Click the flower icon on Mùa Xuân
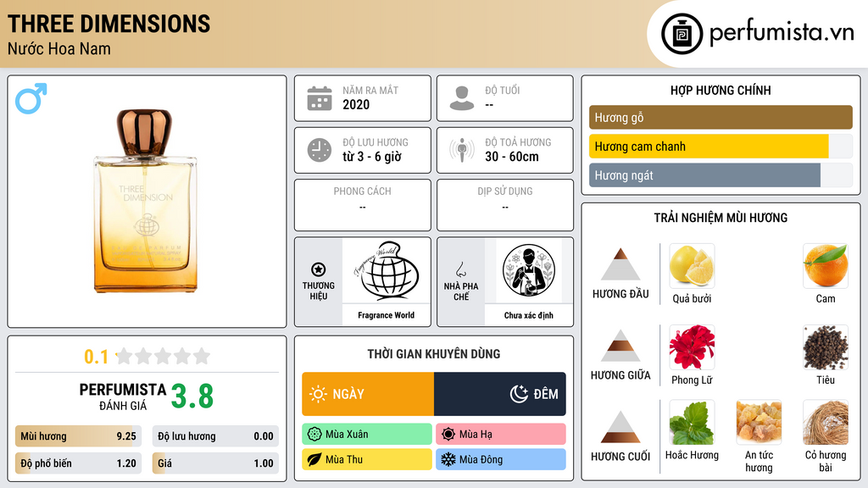 314,435
